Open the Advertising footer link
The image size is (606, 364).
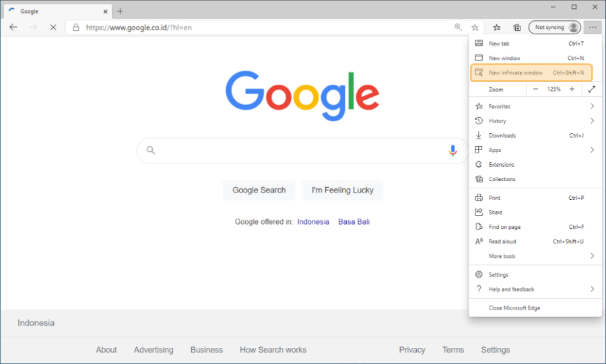pos(154,350)
